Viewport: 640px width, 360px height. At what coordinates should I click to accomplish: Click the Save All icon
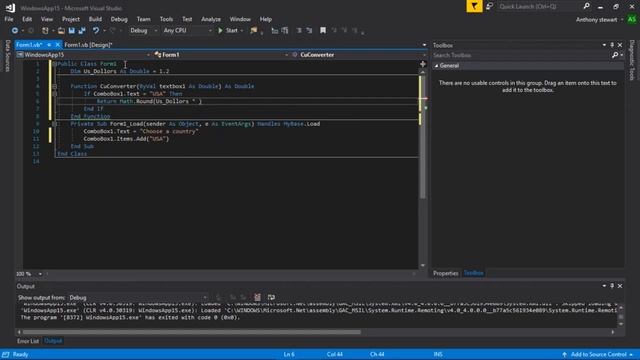coord(82,31)
